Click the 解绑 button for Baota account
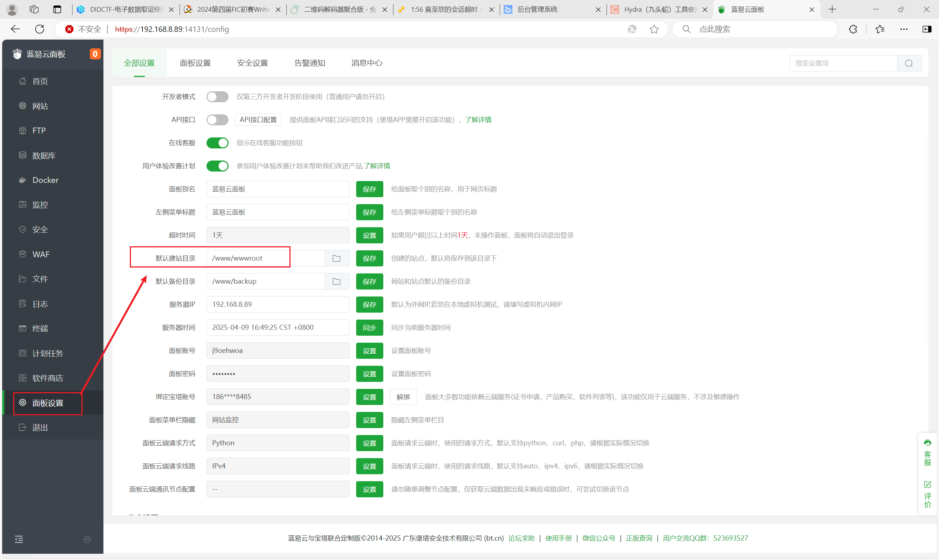Viewport: 939px width, 560px height. click(x=403, y=397)
